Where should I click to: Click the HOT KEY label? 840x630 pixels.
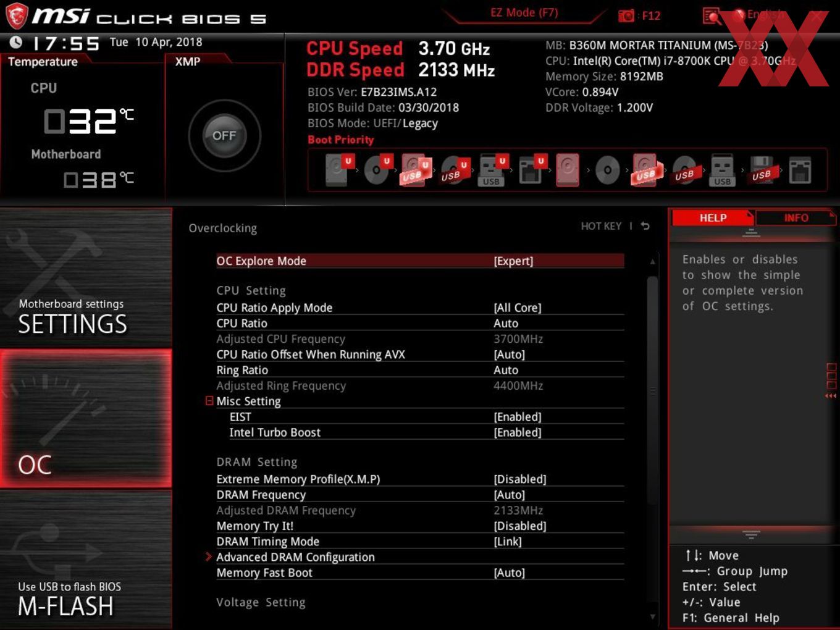tap(601, 226)
